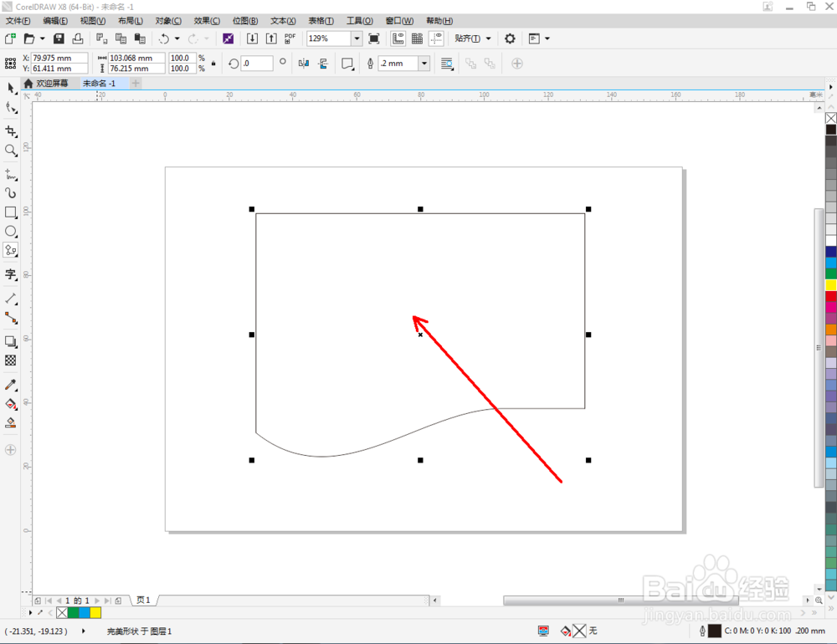
Task: Click the no-color swatch in document palette
Action: [x=62, y=612]
